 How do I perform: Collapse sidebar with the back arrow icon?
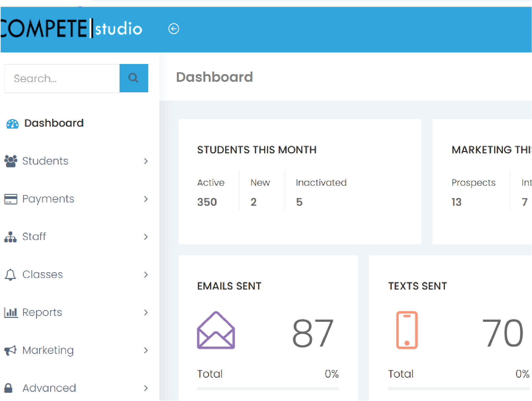pos(174,29)
